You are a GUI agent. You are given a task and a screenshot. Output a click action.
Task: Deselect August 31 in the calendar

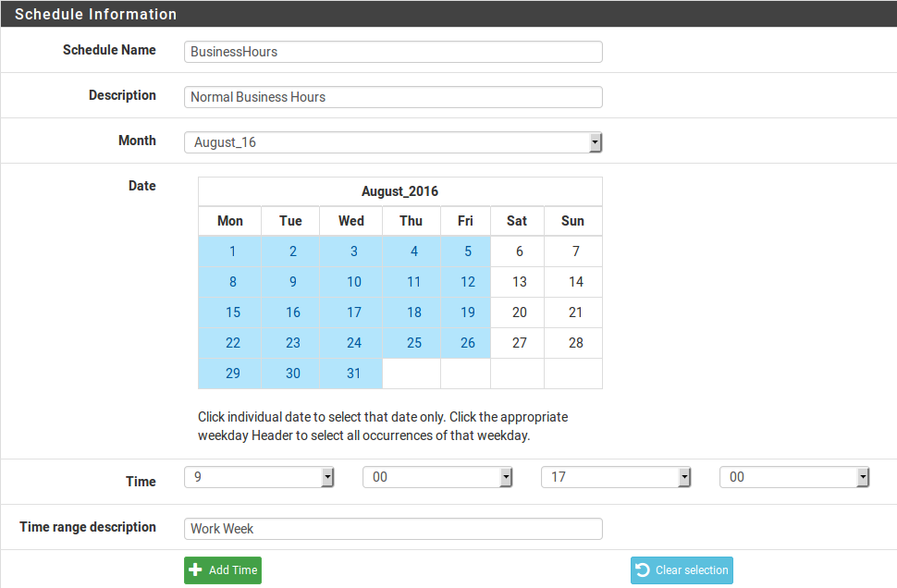coord(351,373)
